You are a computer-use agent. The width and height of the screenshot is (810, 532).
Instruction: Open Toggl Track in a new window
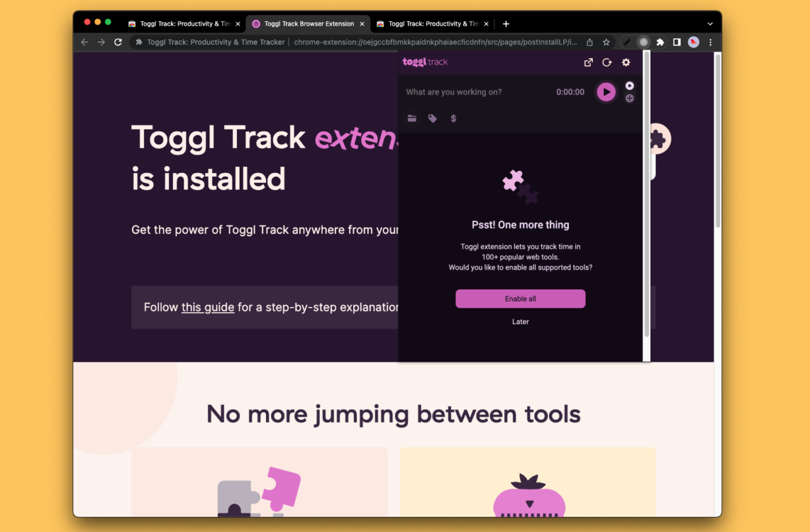coord(588,62)
